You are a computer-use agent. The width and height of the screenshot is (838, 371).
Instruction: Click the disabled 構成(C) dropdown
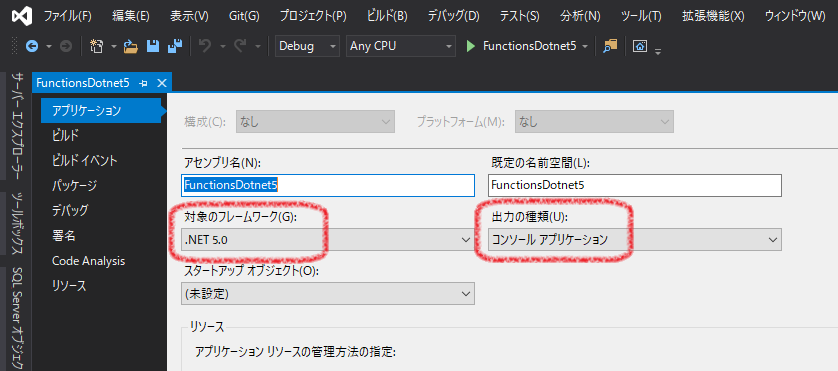315,122
